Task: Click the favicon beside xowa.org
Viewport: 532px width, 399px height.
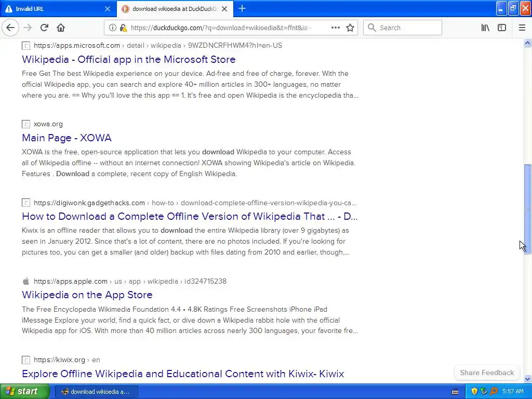Action: click(x=26, y=124)
